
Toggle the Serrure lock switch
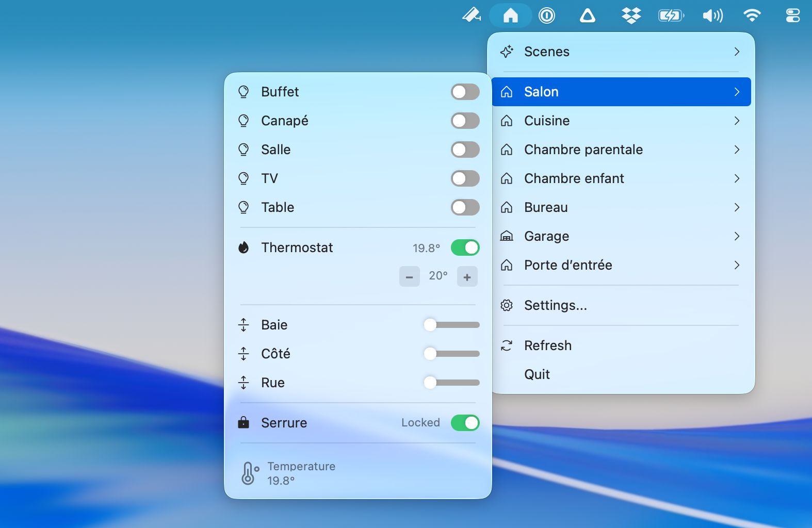point(465,423)
